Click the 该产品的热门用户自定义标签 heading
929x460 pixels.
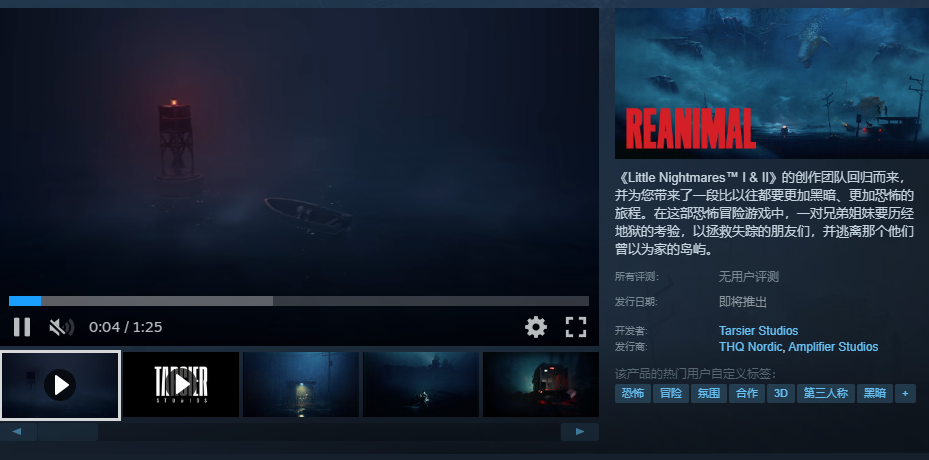[695, 374]
